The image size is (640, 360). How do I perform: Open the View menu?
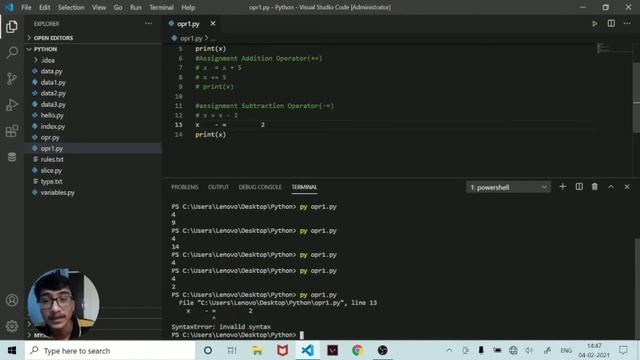(99, 7)
